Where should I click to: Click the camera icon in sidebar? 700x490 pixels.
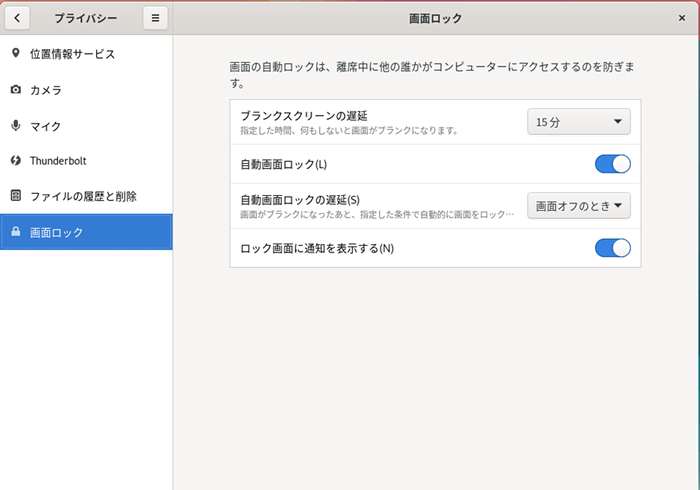[x=16, y=90]
